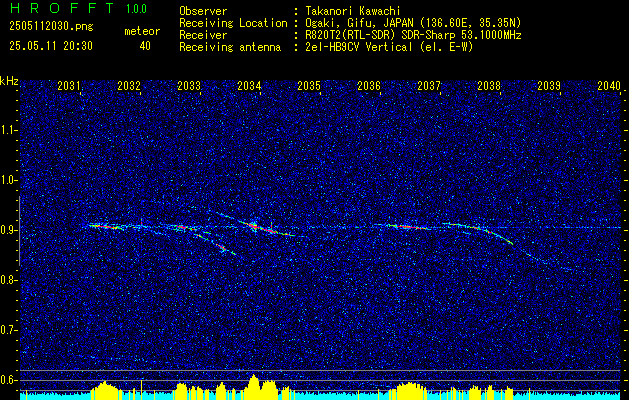Click the "Receiver" field label
629x400 pixels.
click(x=203, y=35)
